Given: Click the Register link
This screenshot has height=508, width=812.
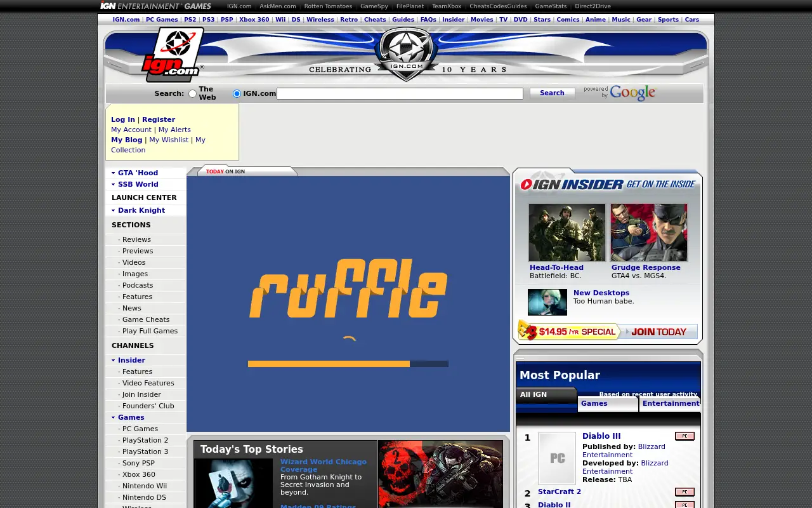Looking at the screenshot, I should click(159, 119).
